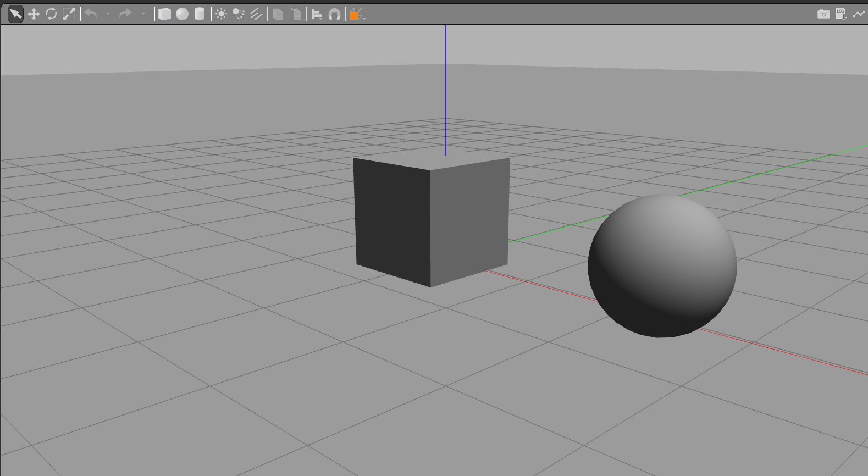Click the Undo arrow
Viewport: 868px width, 476px height.
click(91, 14)
